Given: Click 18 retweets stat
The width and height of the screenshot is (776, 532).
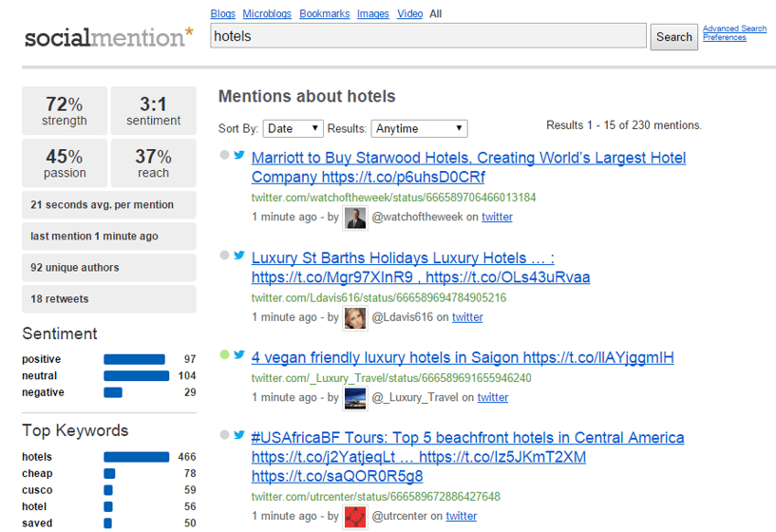Looking at the screenshot, I should coord(109,299).
